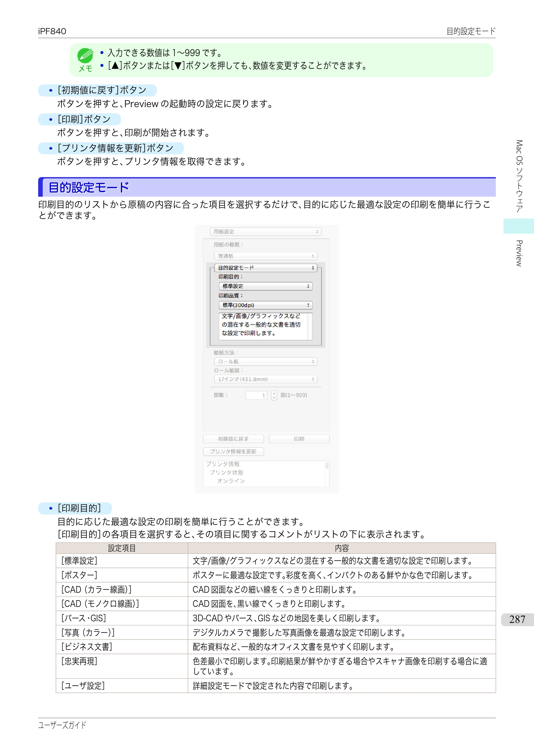Open the 用紙設定 dropdown
Image resolution: width=534 pixels, height=756 pixels.
pyautogui.click(x=265, y=231)
